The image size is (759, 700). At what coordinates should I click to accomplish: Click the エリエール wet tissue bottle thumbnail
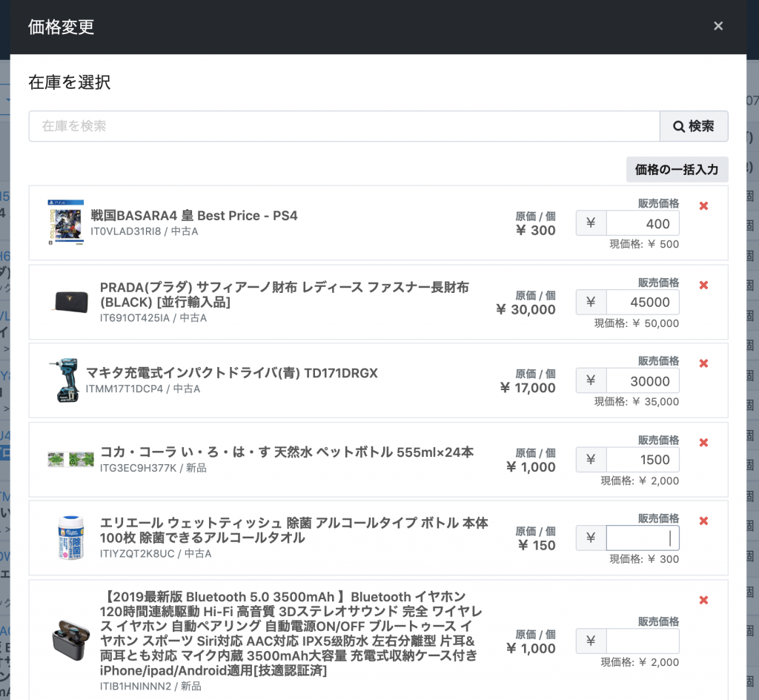click(x=70, y=538)
